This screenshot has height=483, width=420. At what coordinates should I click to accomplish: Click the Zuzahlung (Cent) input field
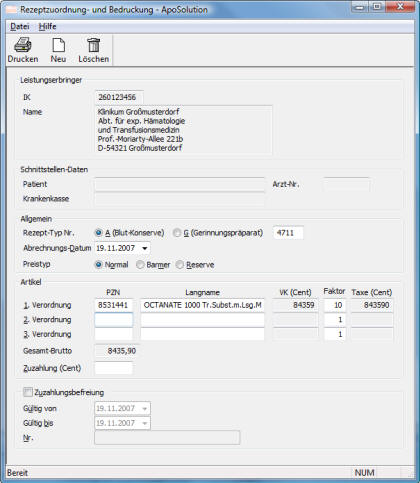point(114,368)
